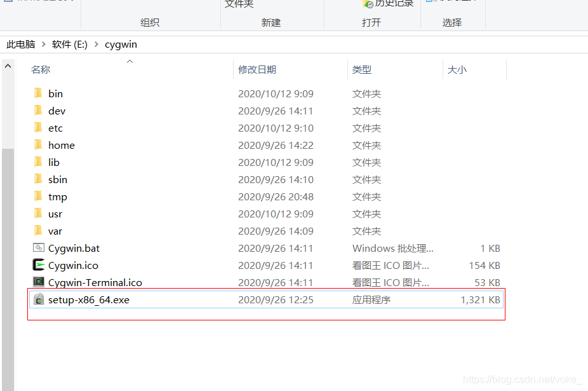Click the 2020/9/26 12:25 date cell
This screenshot has height=391, width=588.
276,299
